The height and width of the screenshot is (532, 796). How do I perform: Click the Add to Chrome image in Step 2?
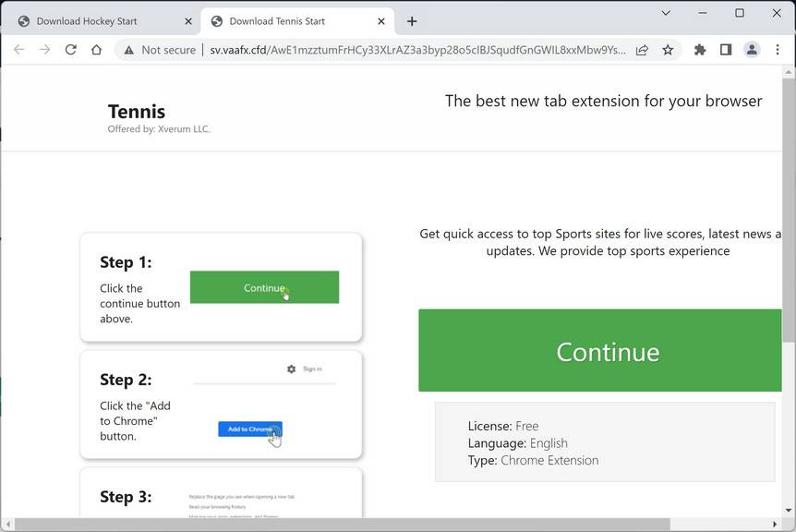click(250, 429)
